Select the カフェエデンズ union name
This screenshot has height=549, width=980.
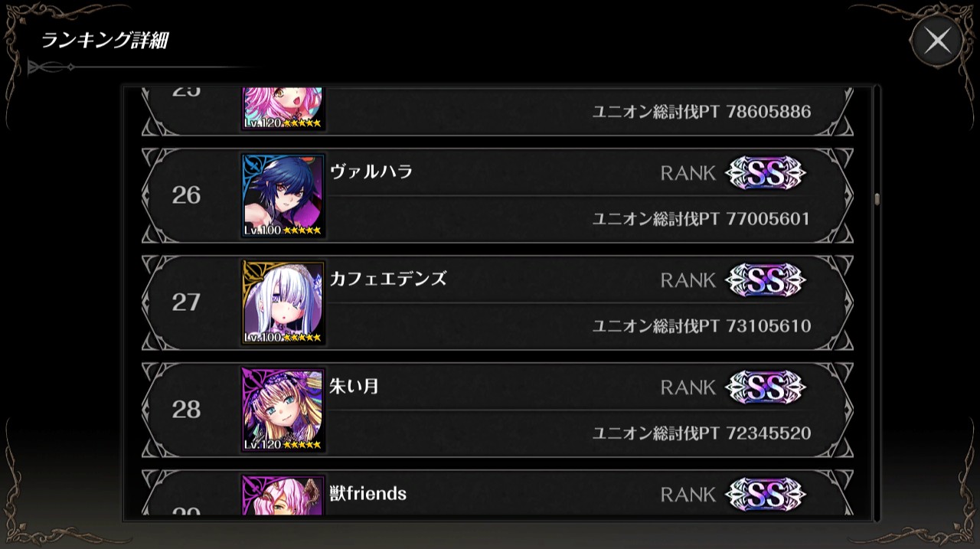point(388,279)
